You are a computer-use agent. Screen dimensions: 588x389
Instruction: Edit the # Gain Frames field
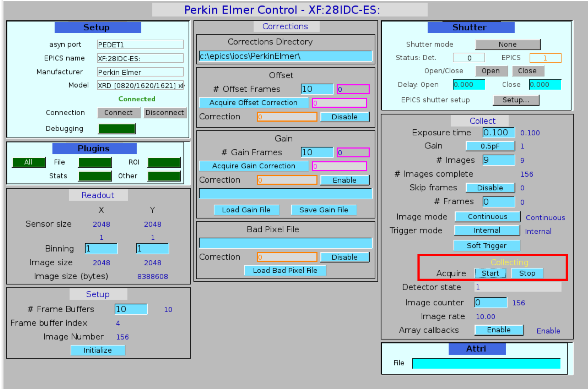pyautogui.click(x=317, y=152)
